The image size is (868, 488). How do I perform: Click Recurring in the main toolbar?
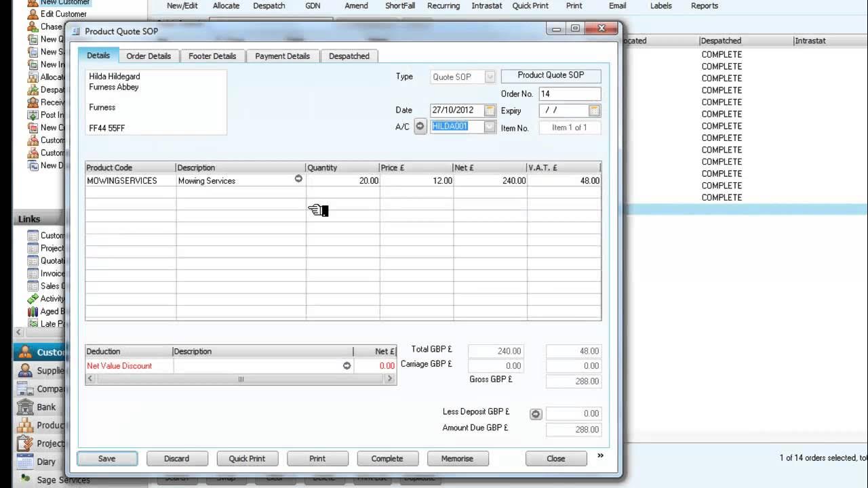click(x=443, y=5)
